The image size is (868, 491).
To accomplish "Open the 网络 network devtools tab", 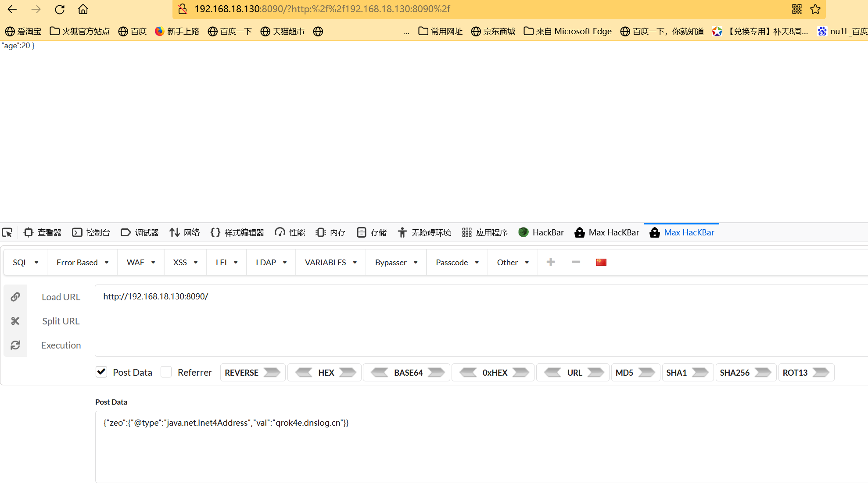I will point(185,232).
